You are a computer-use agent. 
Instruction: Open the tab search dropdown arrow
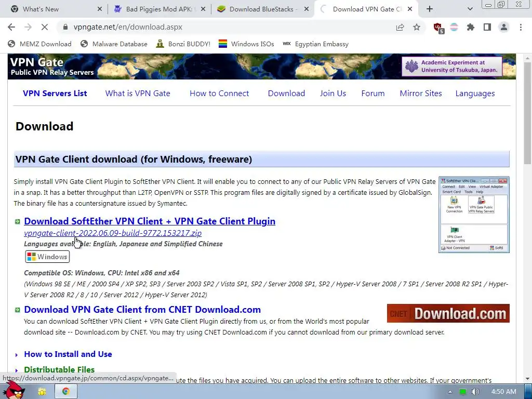pyautogui.click(x=470, y=9)
